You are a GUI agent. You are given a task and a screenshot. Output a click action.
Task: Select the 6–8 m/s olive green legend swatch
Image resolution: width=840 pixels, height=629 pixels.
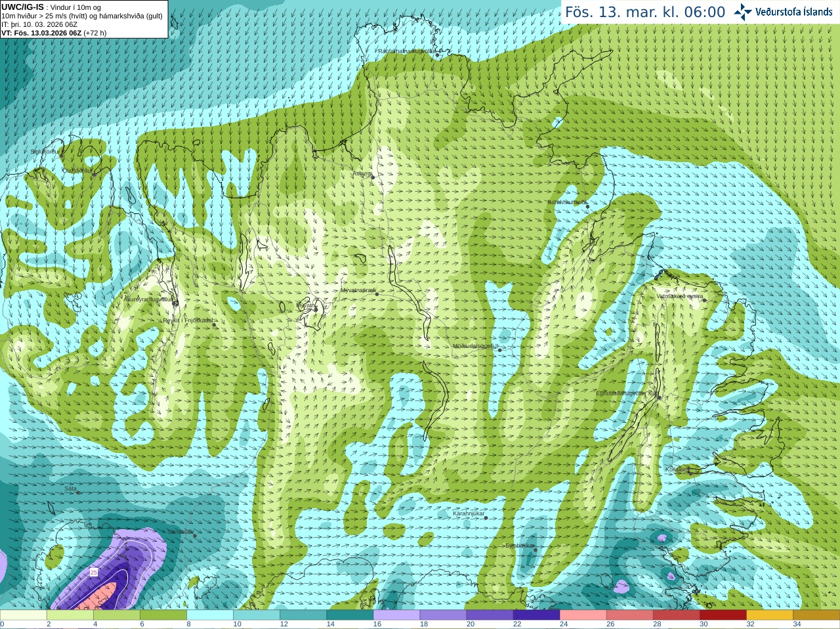(x=163, y=615)
